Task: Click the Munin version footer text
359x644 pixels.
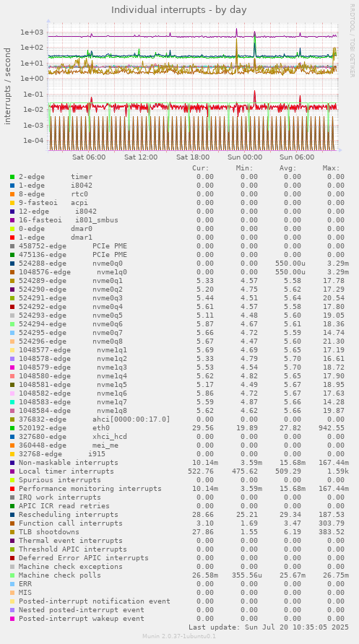Action: pos(179,636)
